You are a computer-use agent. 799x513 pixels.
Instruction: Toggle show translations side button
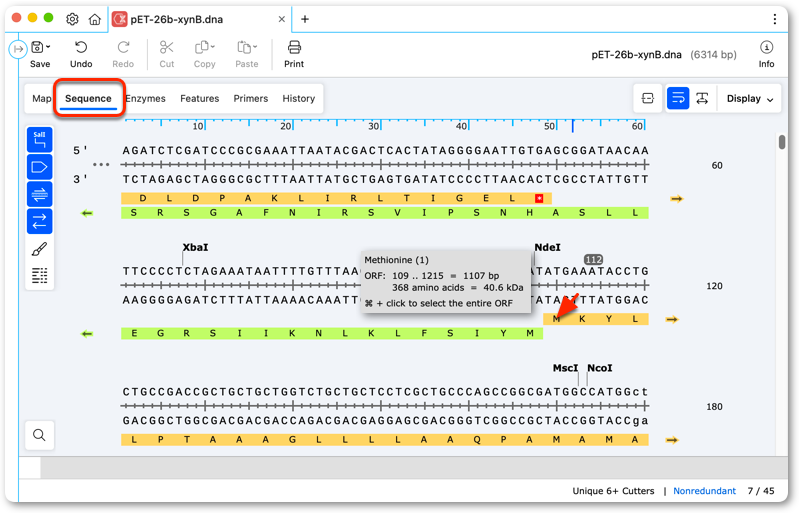40,221
